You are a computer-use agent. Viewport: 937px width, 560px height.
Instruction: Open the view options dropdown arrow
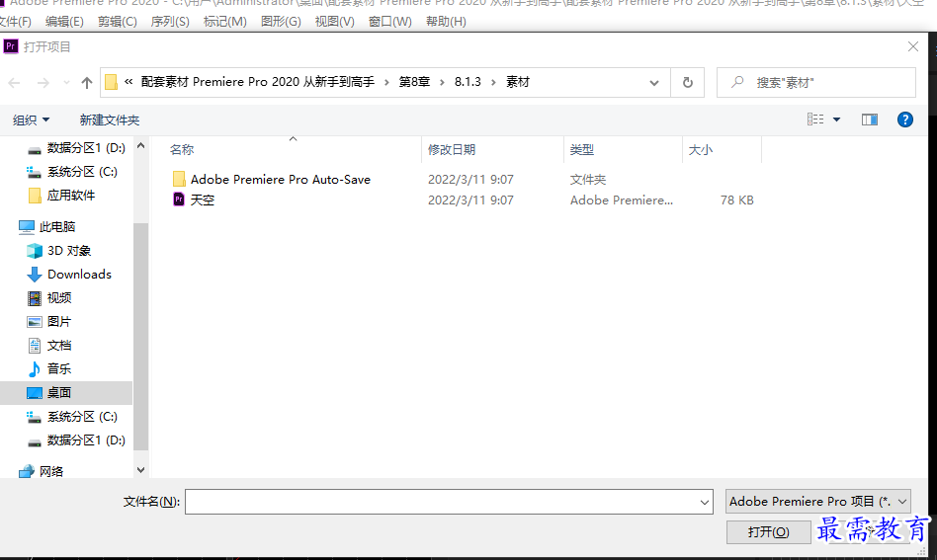(x=836, y=120)
